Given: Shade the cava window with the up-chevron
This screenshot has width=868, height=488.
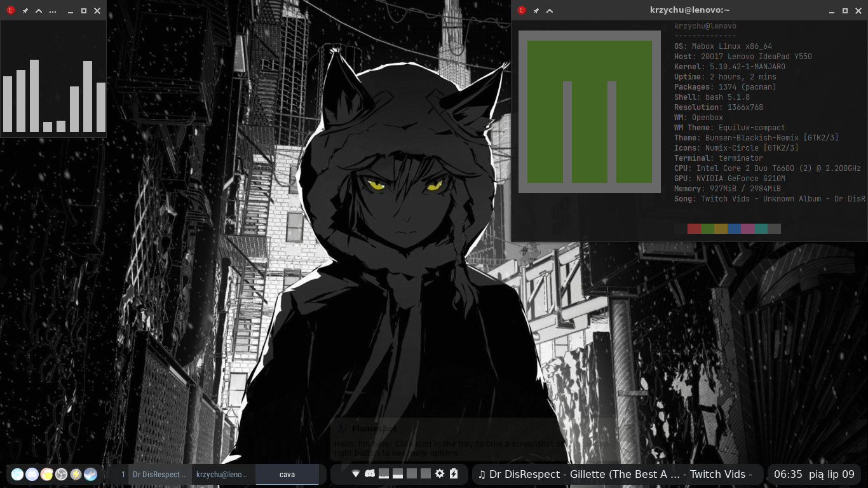Looking at the screenshot, I should coord(39,11).
